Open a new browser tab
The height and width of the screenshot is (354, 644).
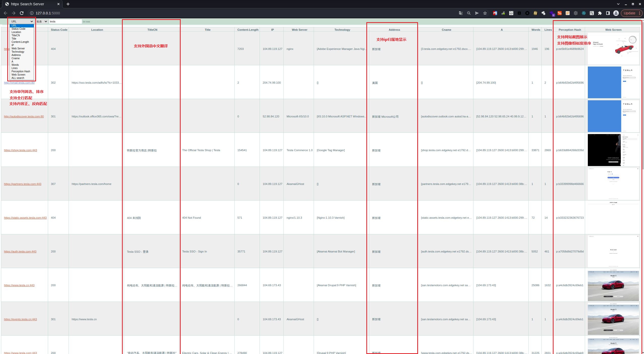coord(68,4)
